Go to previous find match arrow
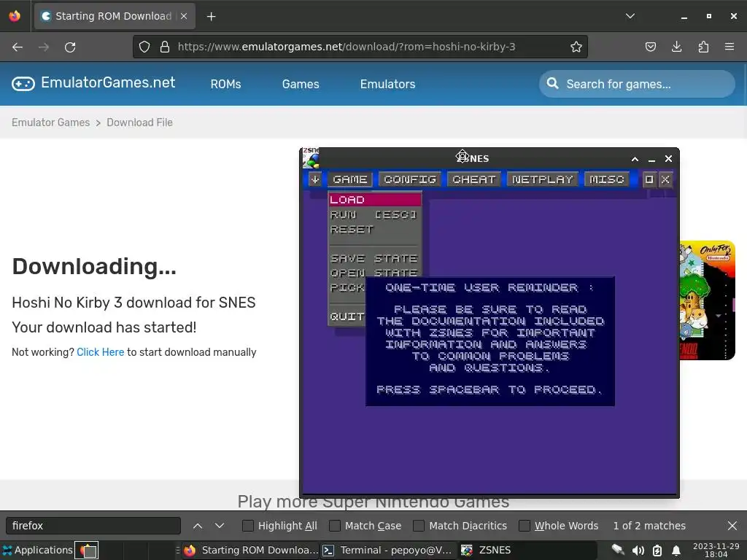This screenshot has width=747, height=560. (x=198, y=526)
